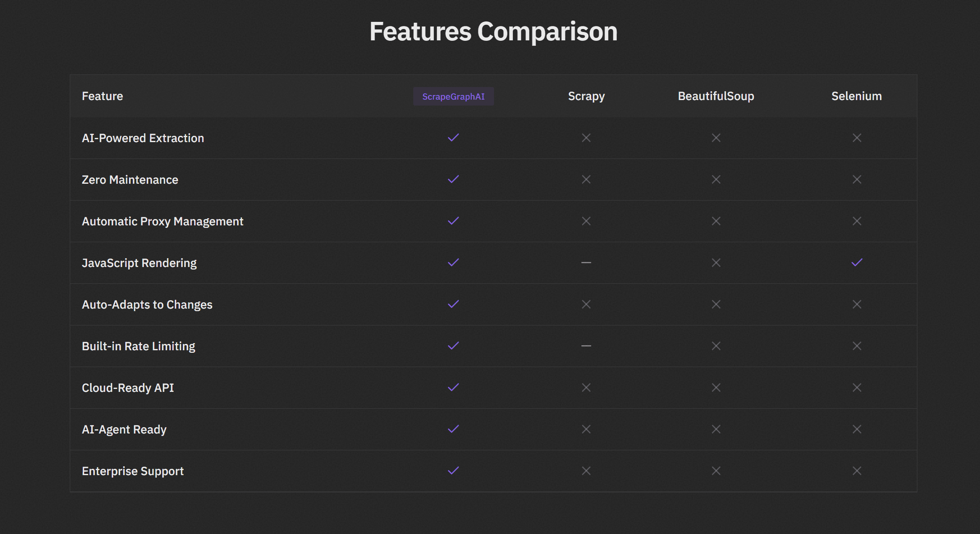Click the Selenium cross for Built-in Rate Limiting
Viewport: 980px width, 534px height.
click(857, 346)
